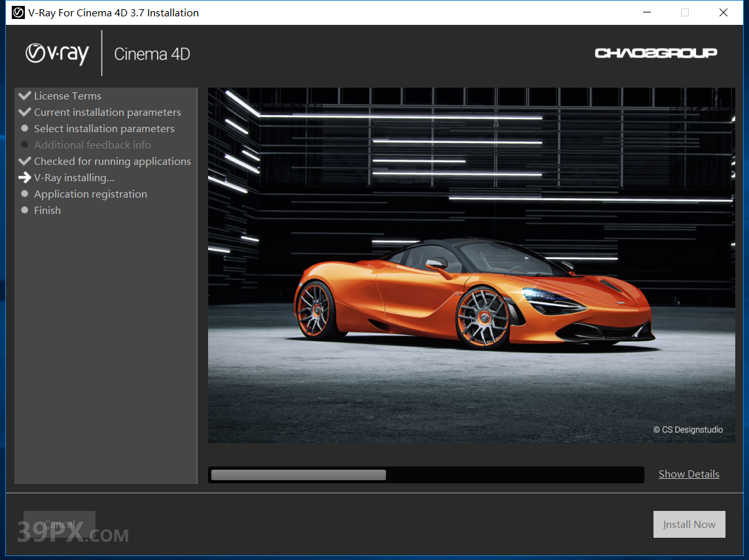Click bullet beside Finish step
Screen dimensions: 749x560
25,210
